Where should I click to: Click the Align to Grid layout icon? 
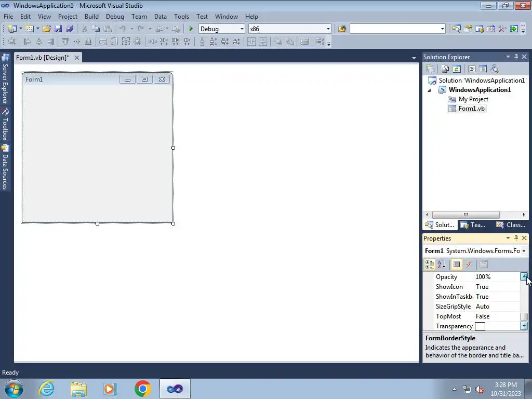(12, 42)
